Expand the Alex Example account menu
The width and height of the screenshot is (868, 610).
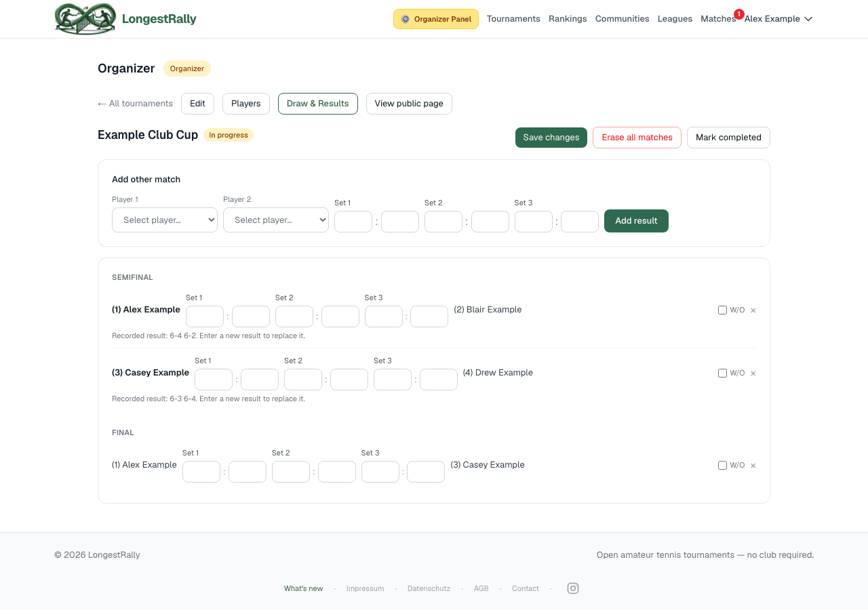coord(778,19)
